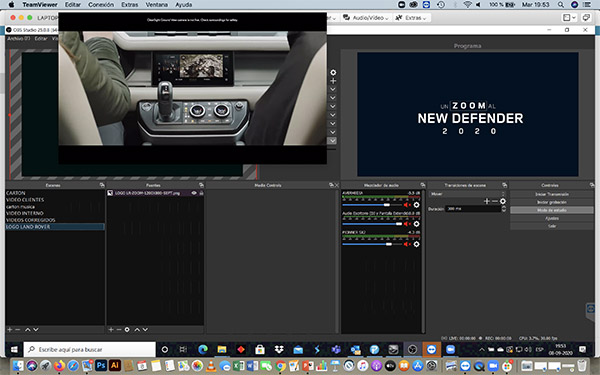Toggle visibility eye of LOGO LR-ZOOM source

click(194, 193)
